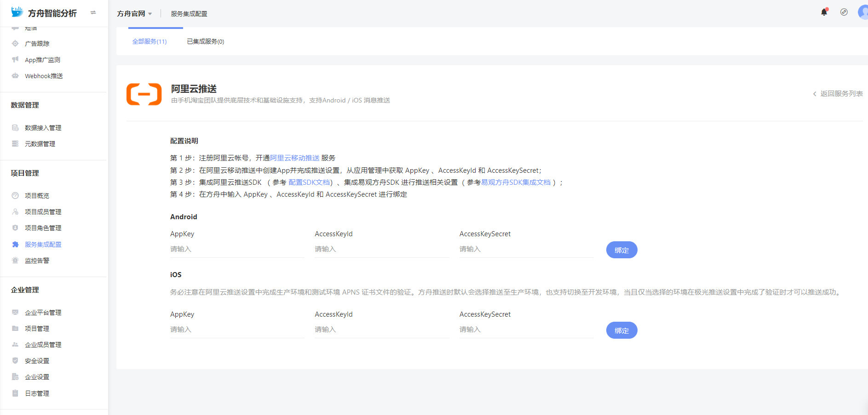Click the 阿里云推送 orange logo

(144, 94)
